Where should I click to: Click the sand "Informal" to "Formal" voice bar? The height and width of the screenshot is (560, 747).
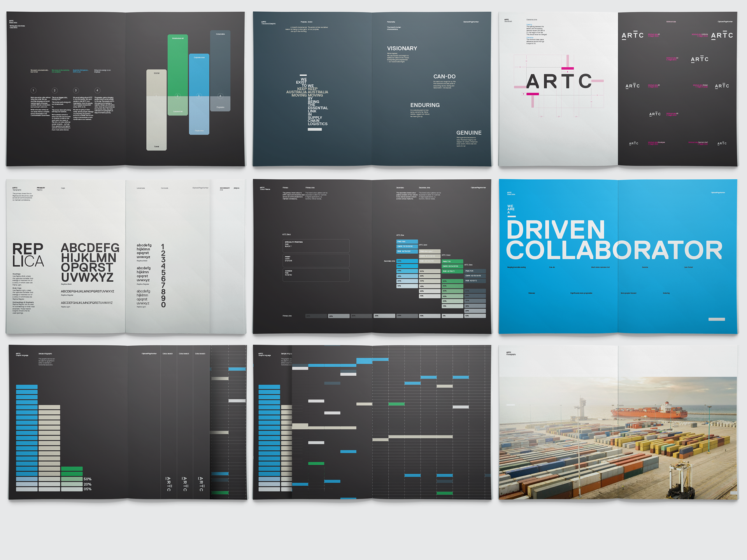(156, 110)
